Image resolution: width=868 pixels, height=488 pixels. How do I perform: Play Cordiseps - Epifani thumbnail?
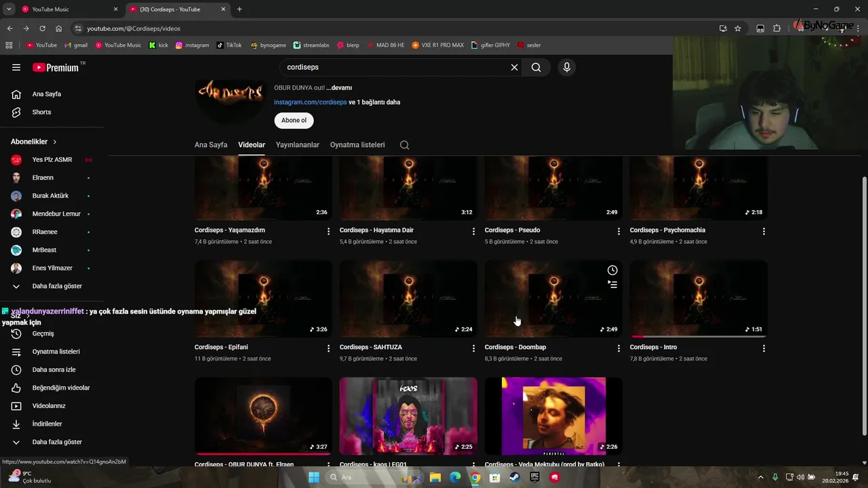[263, 299]
